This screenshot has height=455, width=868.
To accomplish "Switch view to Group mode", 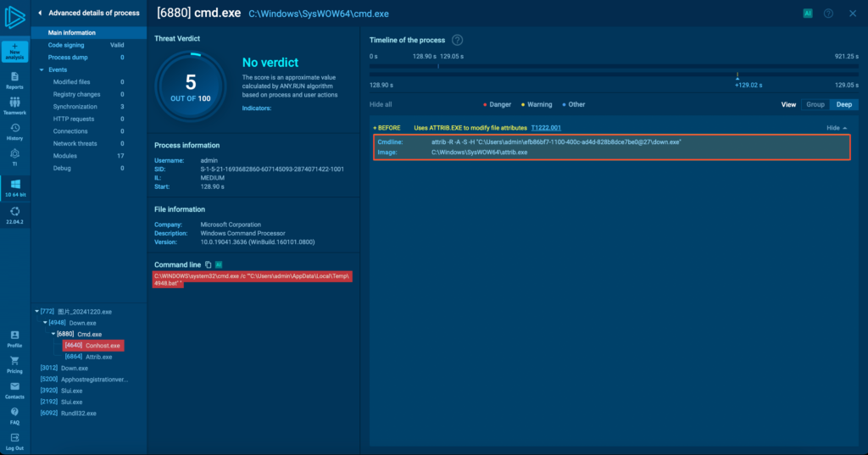I will pyautogui.click(x=815, y=104).
